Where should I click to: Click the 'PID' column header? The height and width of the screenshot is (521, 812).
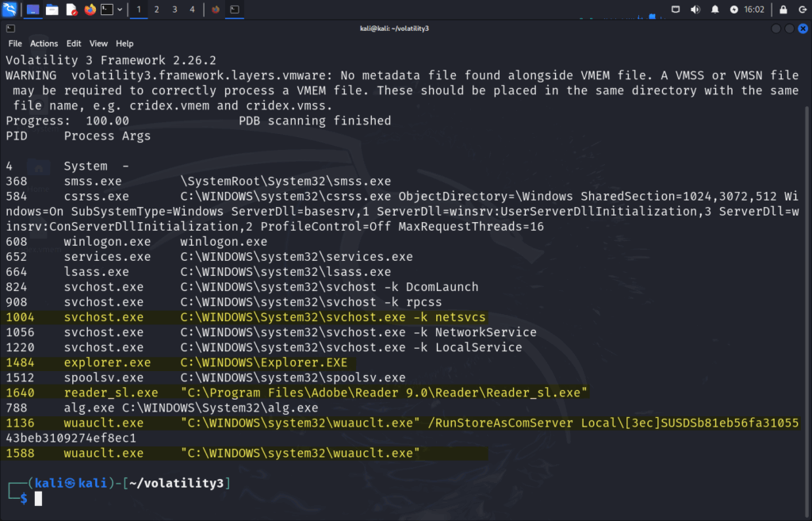coord(17,136)
